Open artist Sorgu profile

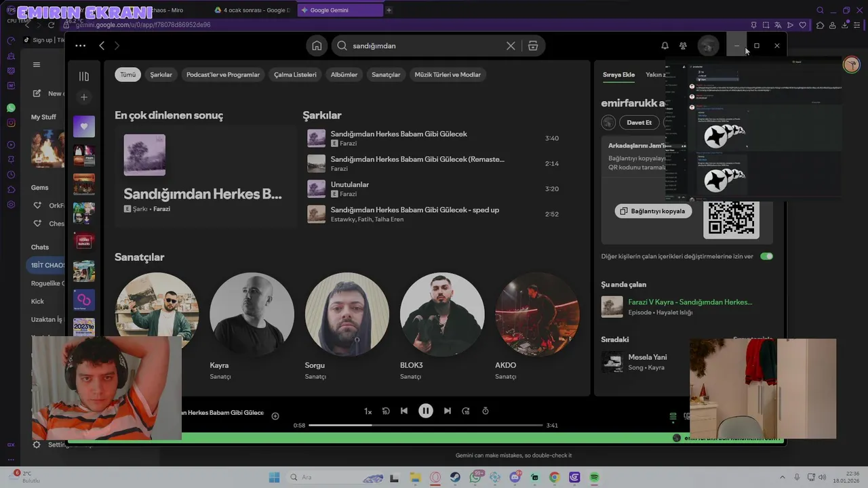click(x=347, y=314)
